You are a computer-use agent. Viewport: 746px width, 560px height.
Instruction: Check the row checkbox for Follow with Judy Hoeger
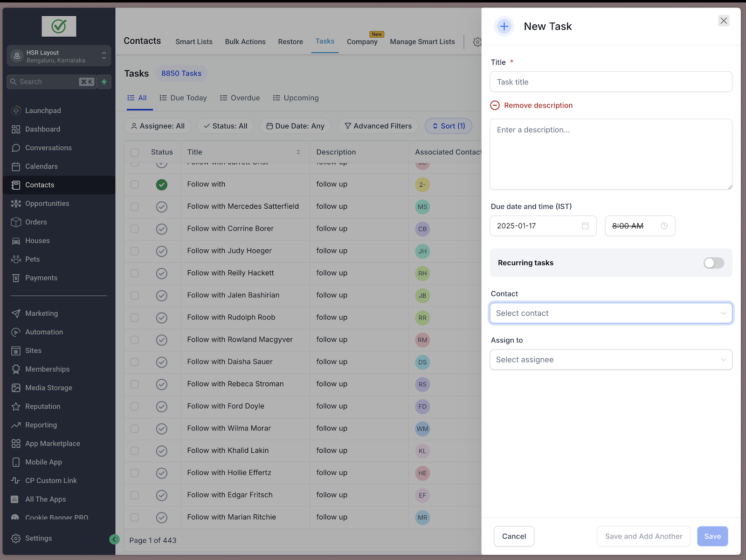click(135, 251)
